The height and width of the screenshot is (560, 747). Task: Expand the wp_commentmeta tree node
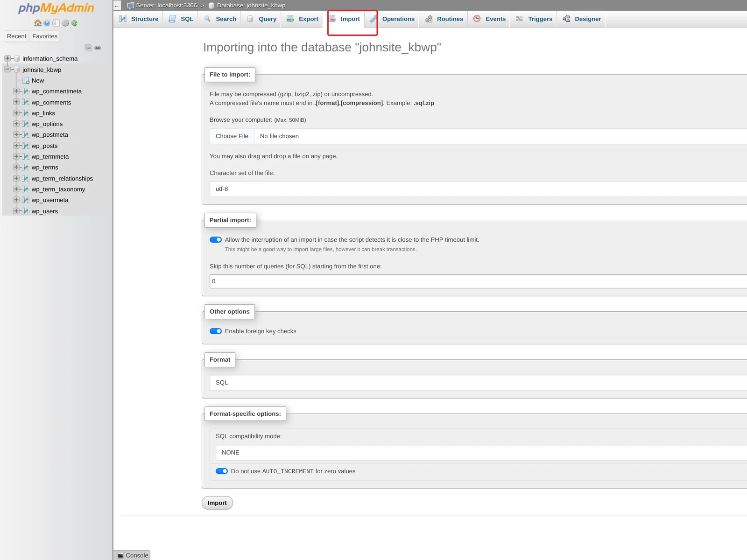coord(16,91)
